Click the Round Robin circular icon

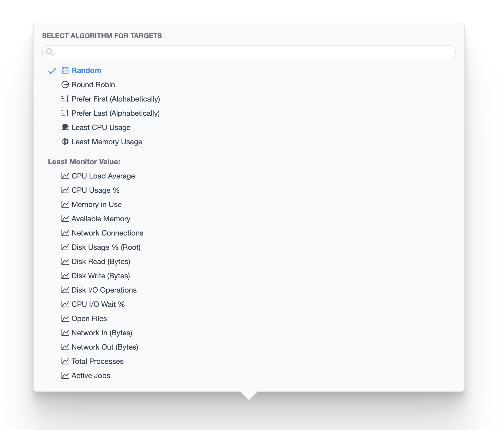point(65,85)
